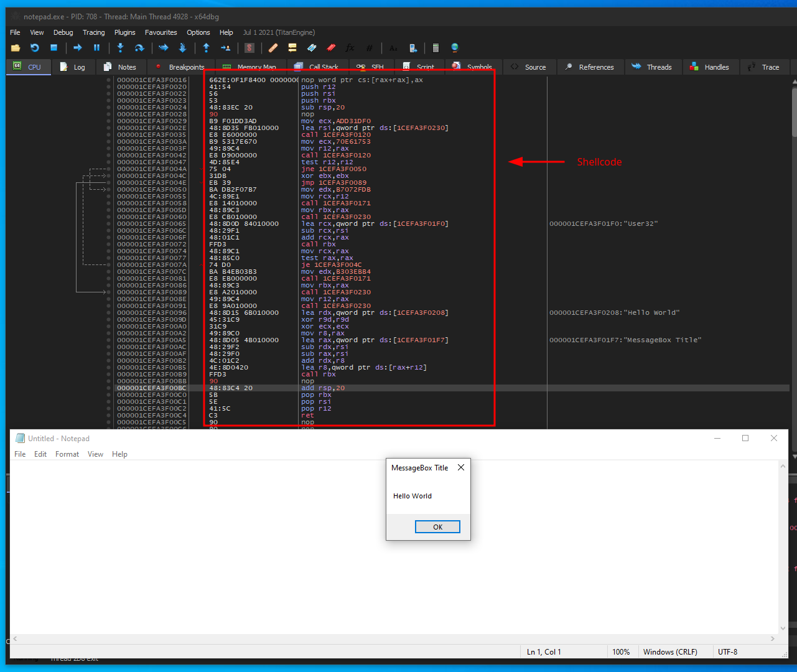Screen dimensions: 797x672
Task: Open the Plugins menu
Action: [x=124, y=32]
